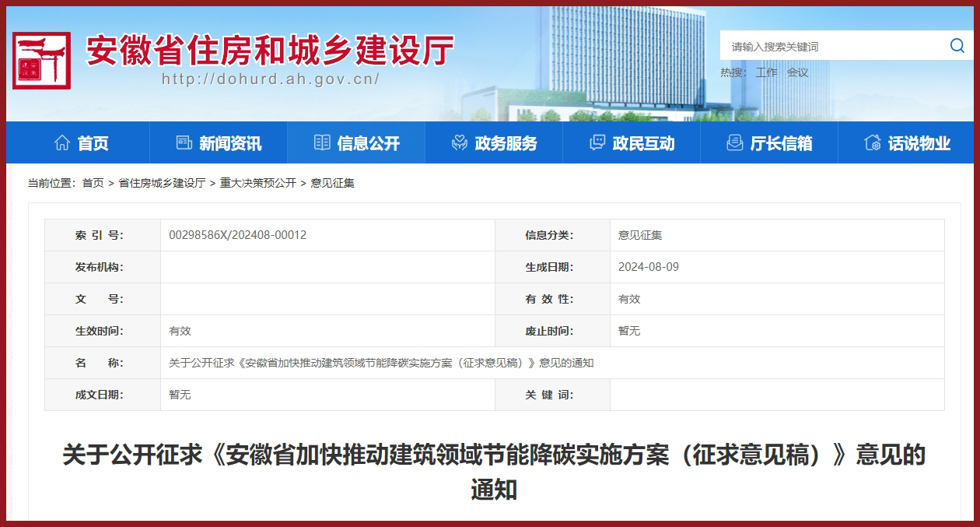Click the 生成日期 label cell
Viewport: 980px width, 527px height.
point(552,267)
